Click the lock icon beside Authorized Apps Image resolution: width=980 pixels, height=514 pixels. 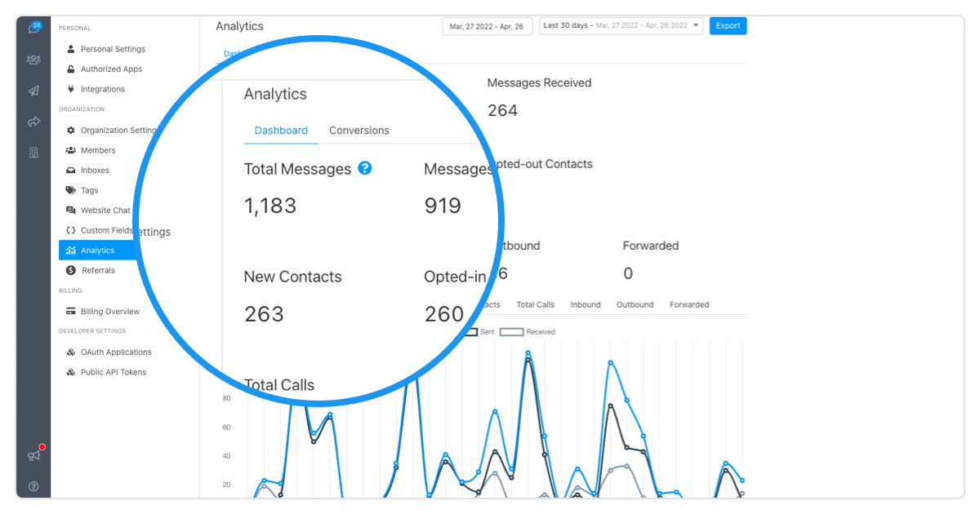(x=71, y=69)
